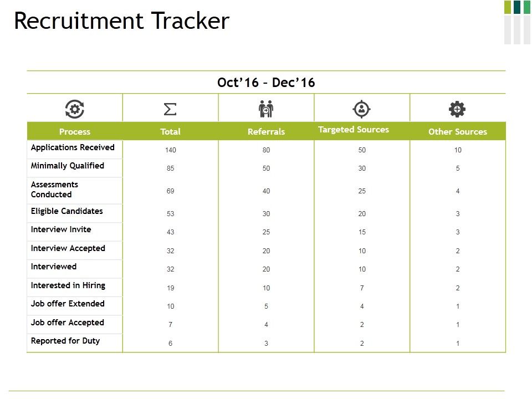
Task: Click the Applications Received referrals value 80
Action: click(266, 150)
